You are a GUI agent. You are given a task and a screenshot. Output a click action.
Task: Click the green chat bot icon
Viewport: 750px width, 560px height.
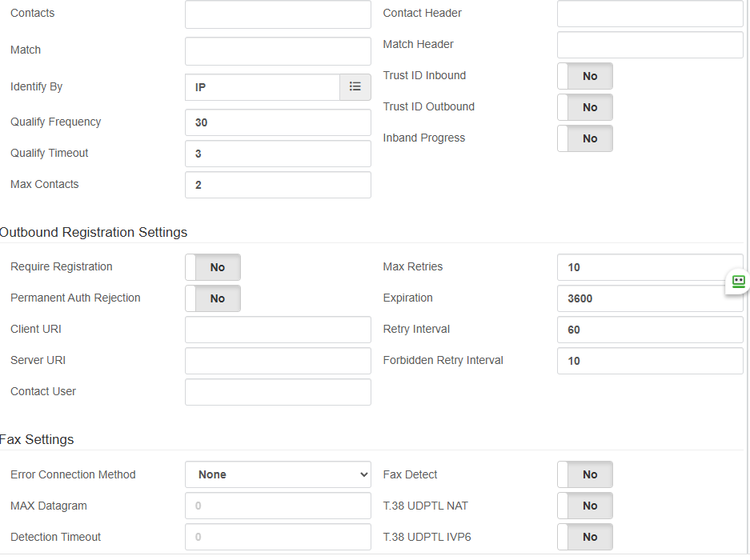point(739,282)
